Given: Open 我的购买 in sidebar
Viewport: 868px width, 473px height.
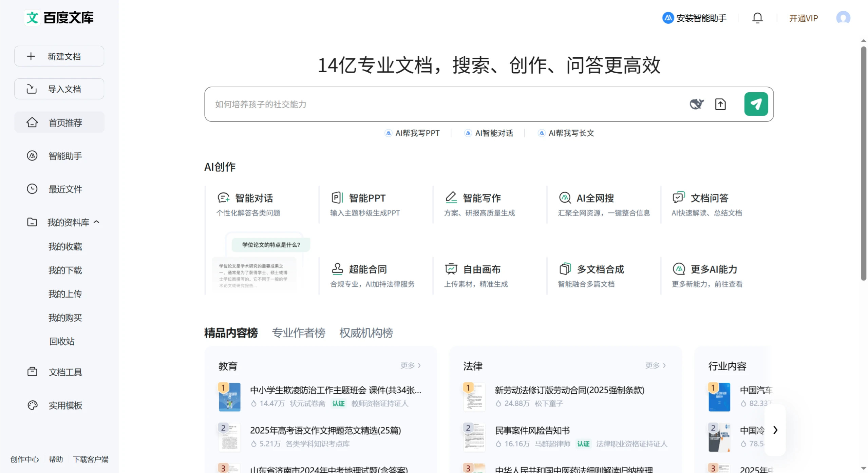Looking at the screenshot, I should (65, 318).
